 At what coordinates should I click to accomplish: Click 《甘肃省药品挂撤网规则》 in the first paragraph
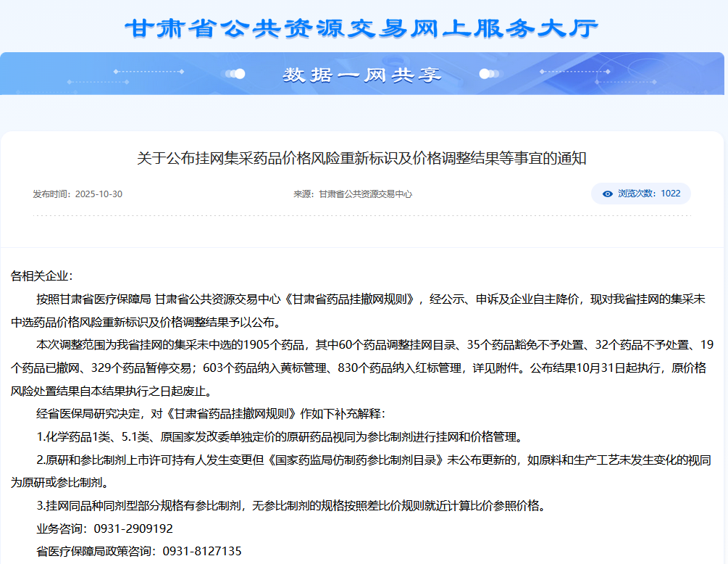click(x=351, y=299)
